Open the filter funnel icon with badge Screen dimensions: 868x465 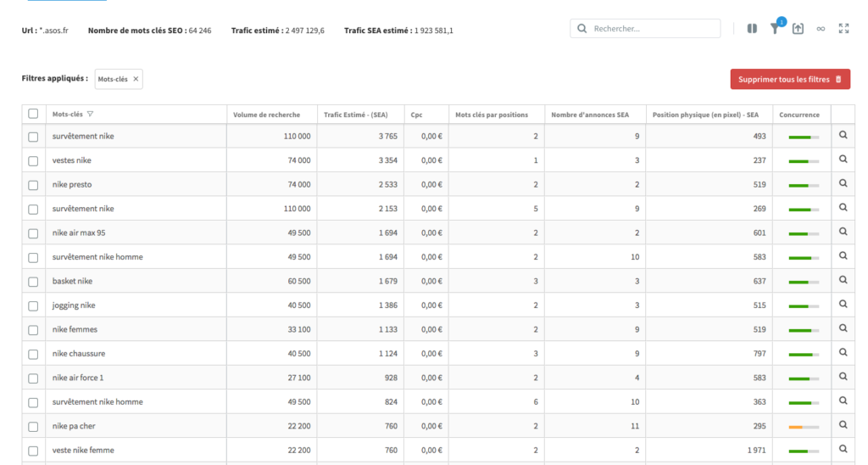[775, 28]
